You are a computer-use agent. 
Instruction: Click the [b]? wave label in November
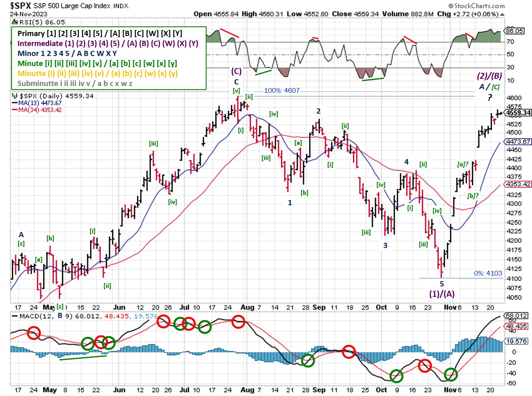click(473, 196)
